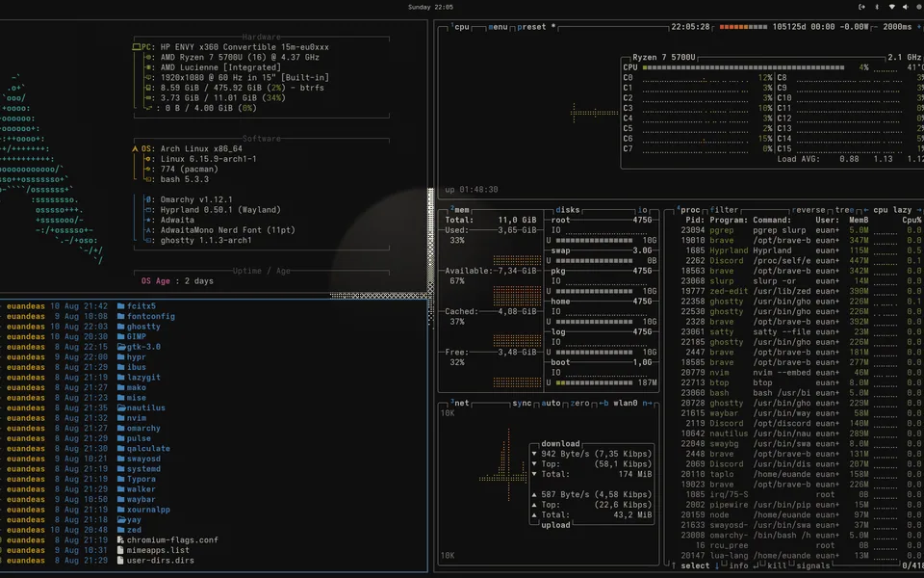Open the btop preset option

pos(531,27)
